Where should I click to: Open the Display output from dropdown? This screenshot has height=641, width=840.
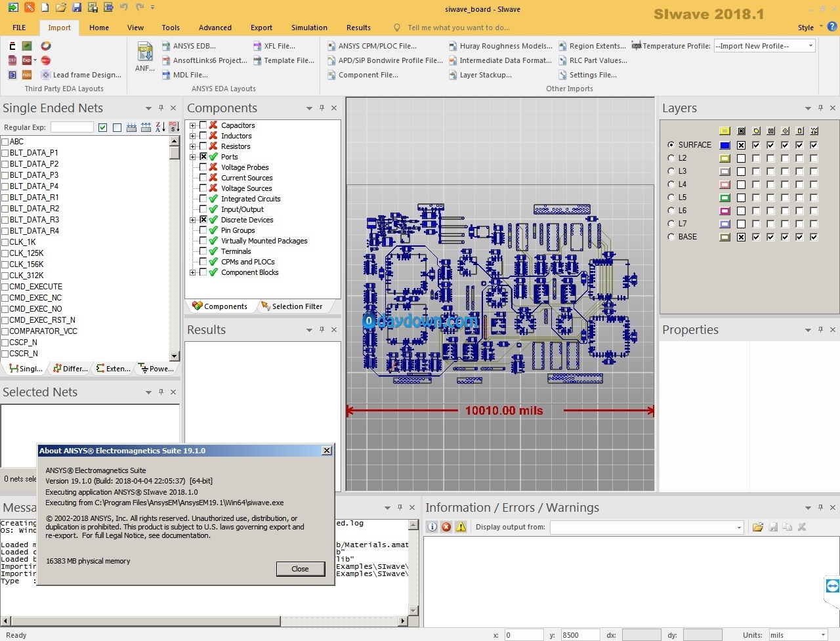pyautogui.click(x=739, y=527)
